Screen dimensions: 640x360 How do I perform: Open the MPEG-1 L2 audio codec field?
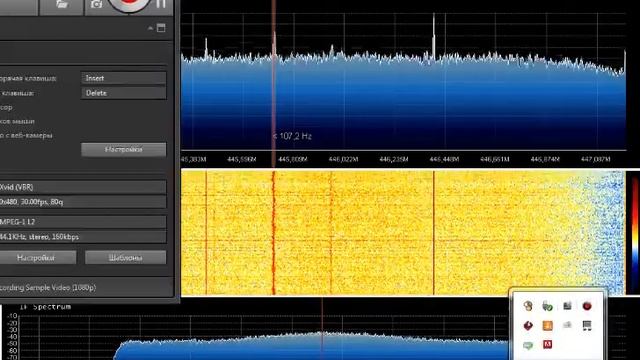coord(83,222)
